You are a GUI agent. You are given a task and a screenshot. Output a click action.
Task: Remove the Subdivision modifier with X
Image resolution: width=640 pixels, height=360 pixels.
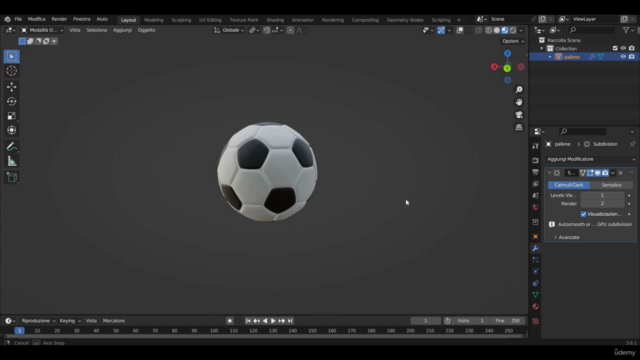620,173
